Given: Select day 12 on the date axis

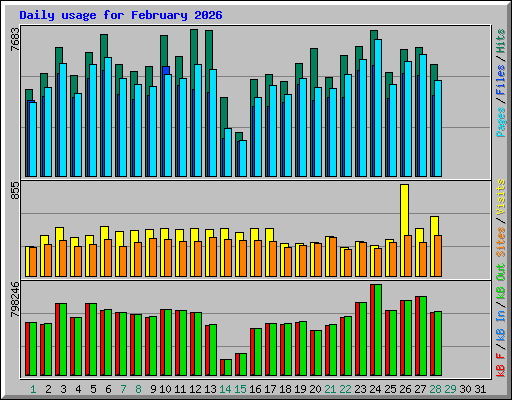Looking at the screenshot, I should (x=195, y=389).
